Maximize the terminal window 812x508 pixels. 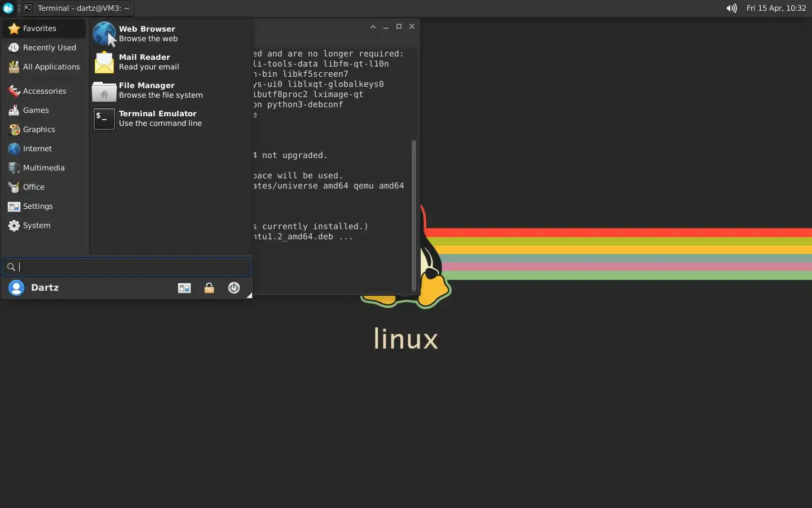click(399, 27)
